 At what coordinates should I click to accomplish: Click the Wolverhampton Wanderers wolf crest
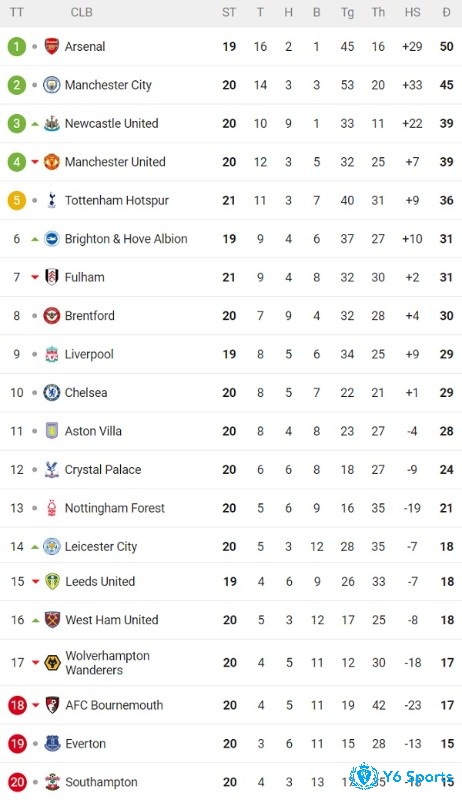click(x=52, y=662)
